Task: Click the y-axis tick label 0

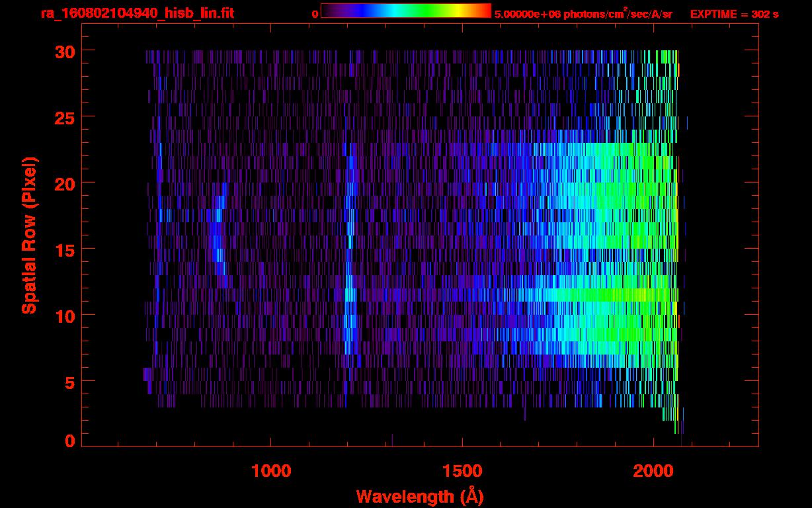Action: (x=69, y=441)
